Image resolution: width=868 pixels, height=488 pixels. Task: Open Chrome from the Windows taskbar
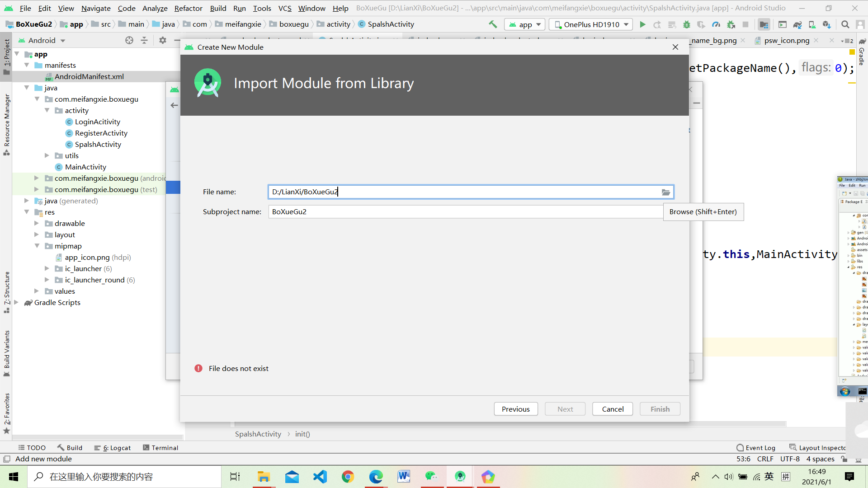point(348,477)
